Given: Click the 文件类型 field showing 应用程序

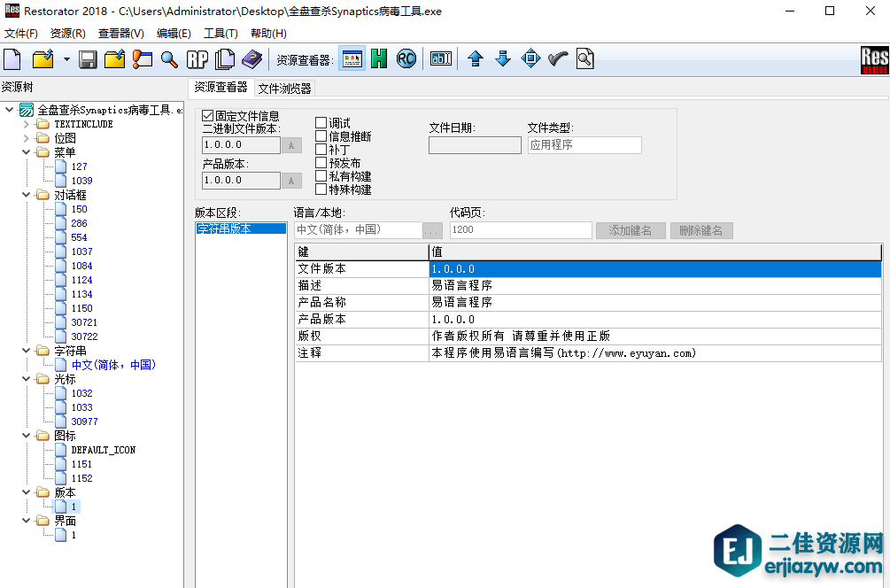Looking at the screenshot, I should coord(584,144).
